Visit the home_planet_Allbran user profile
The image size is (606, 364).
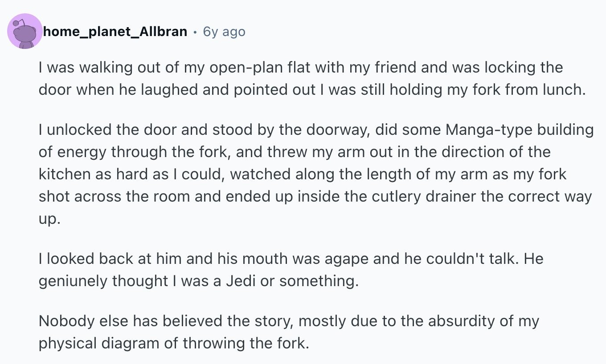coord(115,32)
